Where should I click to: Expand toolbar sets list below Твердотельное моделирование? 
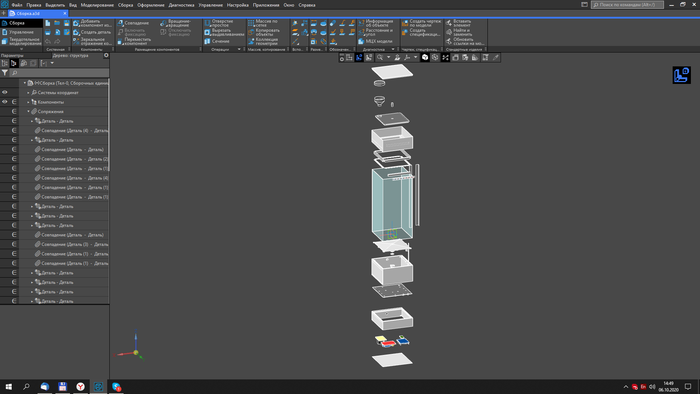click(21, 49)
